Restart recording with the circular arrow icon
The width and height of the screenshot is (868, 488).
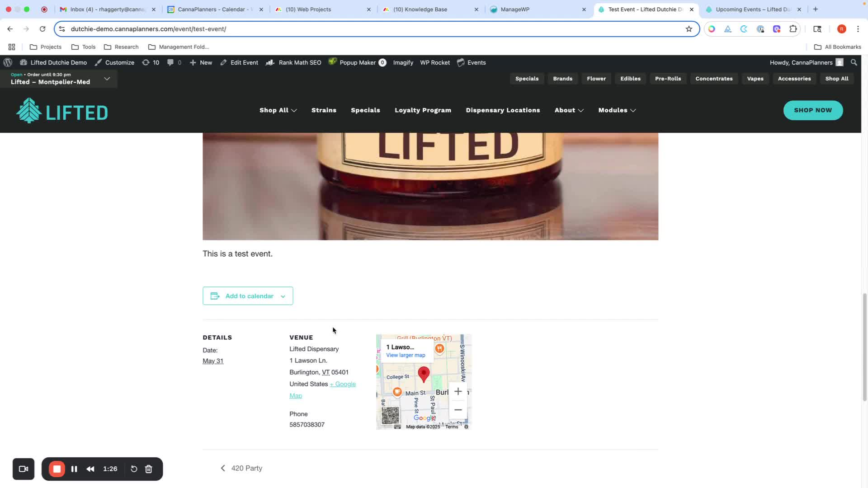[134, 469]
